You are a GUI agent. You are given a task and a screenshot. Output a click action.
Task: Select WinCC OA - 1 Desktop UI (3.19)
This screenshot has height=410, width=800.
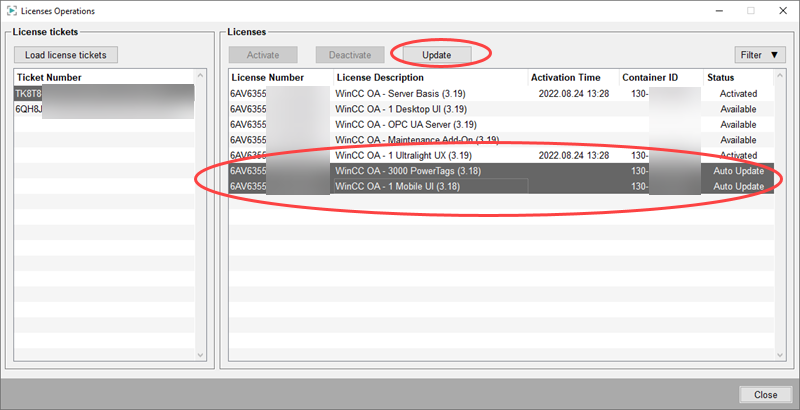click(502, 109)
